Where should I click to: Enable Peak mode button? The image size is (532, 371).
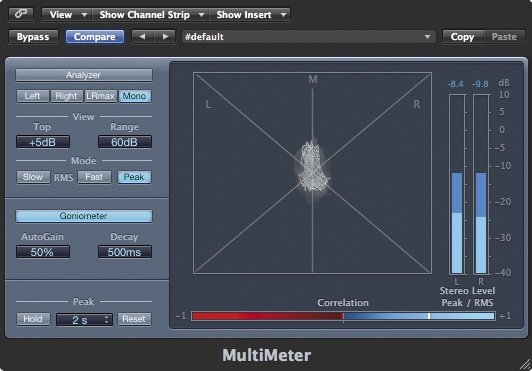(x=134, y=177)
